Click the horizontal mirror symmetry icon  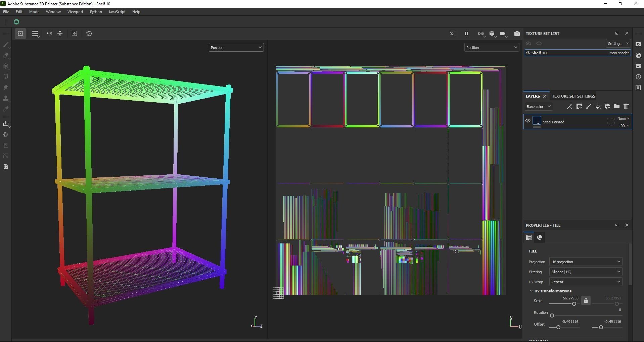point(49,34)
